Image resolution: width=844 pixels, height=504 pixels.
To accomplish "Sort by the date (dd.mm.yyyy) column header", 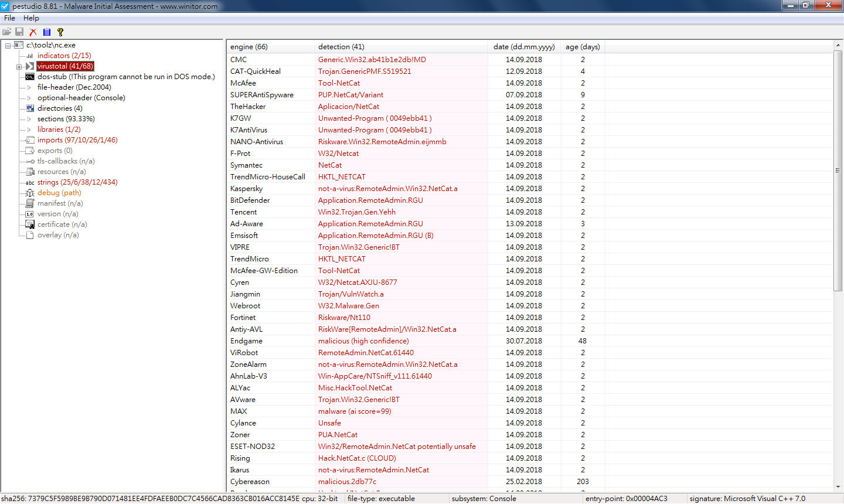I will tap(524, 47).
